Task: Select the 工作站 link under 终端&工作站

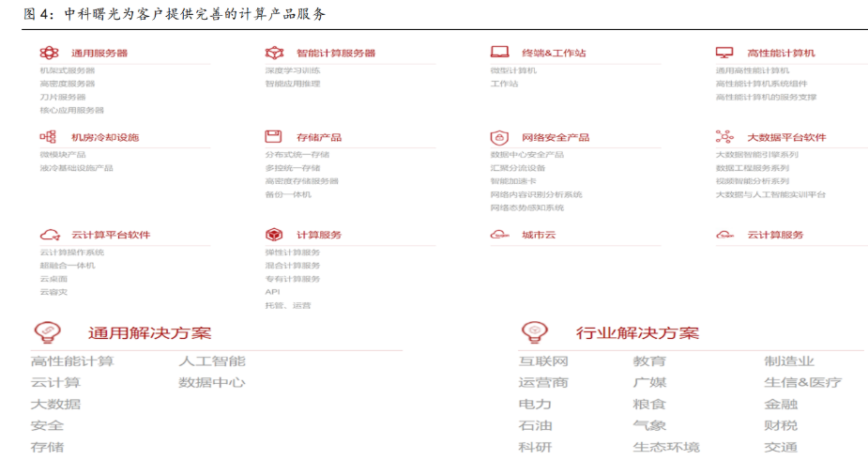Action: pyautogui.click(x=504, y=84)
